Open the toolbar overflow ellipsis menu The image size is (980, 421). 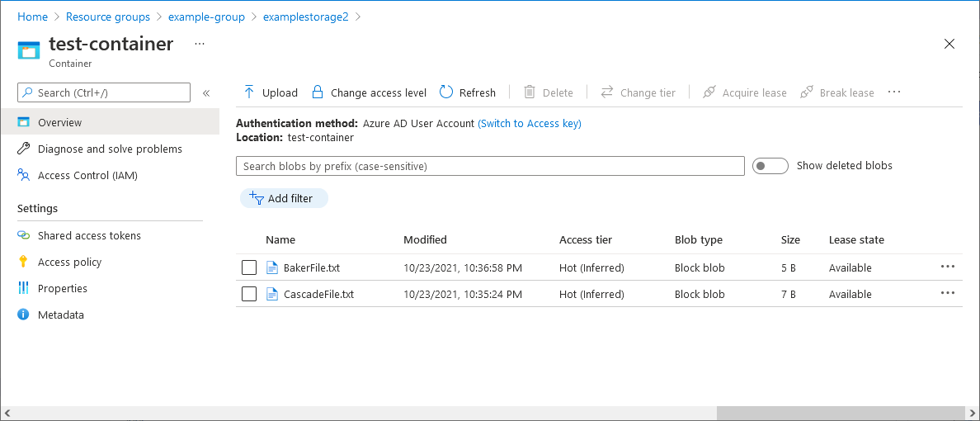tap(894, 92)
